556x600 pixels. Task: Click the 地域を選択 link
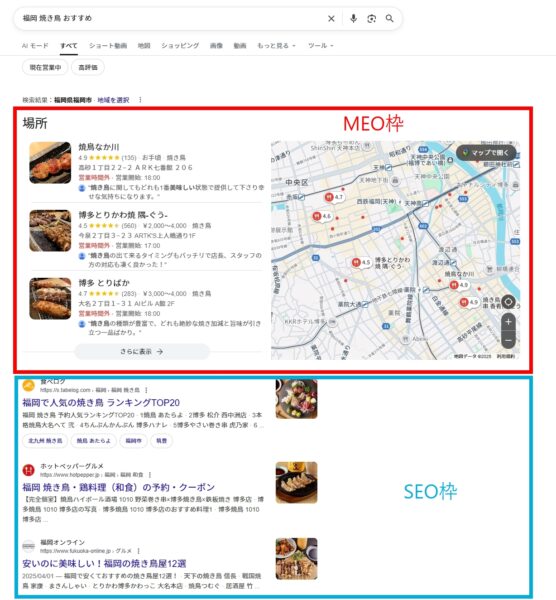tap(113, 100)
